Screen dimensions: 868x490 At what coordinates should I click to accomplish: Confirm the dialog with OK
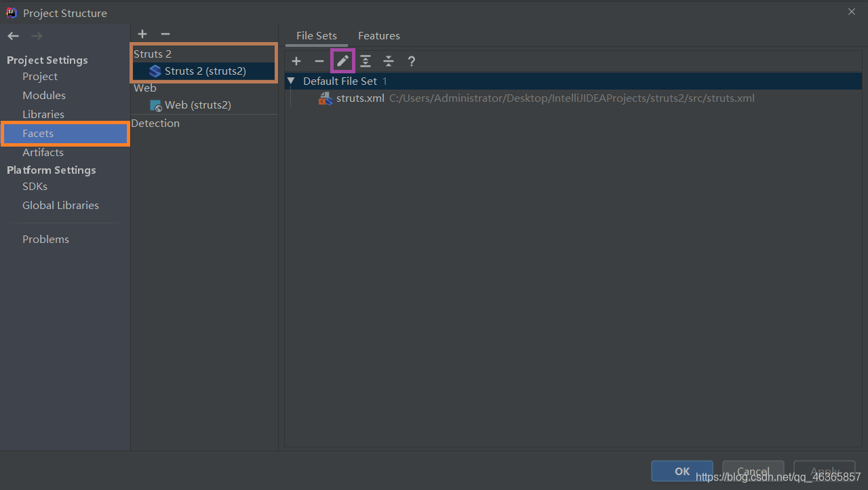click(682, 471)
